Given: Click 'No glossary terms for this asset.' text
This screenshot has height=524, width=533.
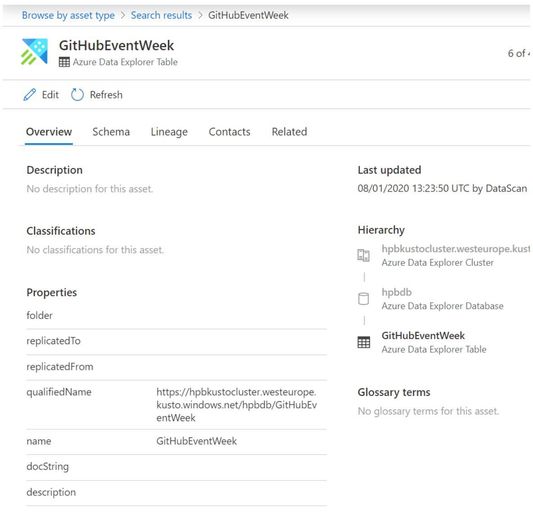Looking at the screenshot, I should [428, 411].
